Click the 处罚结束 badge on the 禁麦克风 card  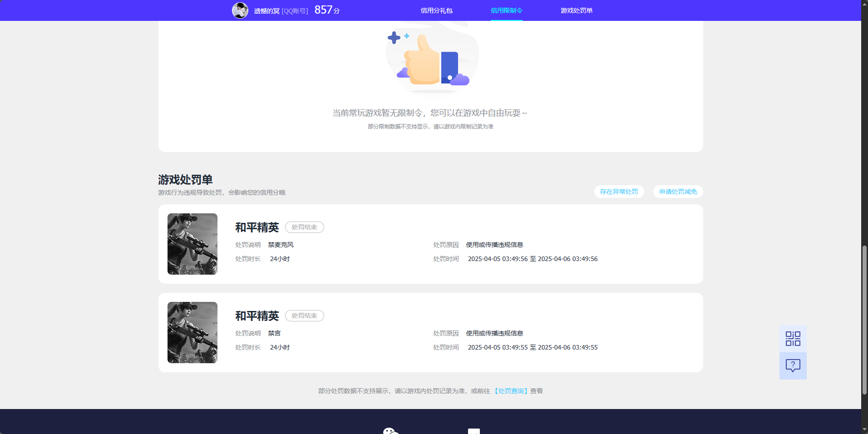click(305, 227)
